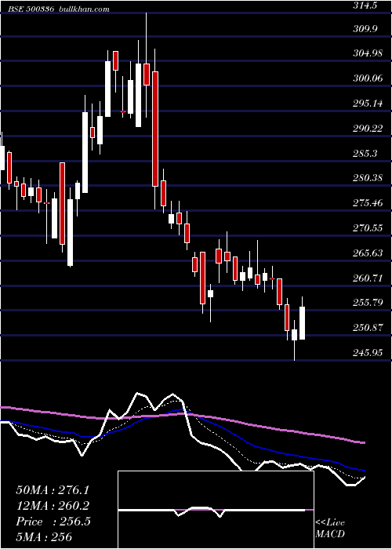Click the 295.14 price axis label
Viewport: 392px width, 549px height.
368,104
